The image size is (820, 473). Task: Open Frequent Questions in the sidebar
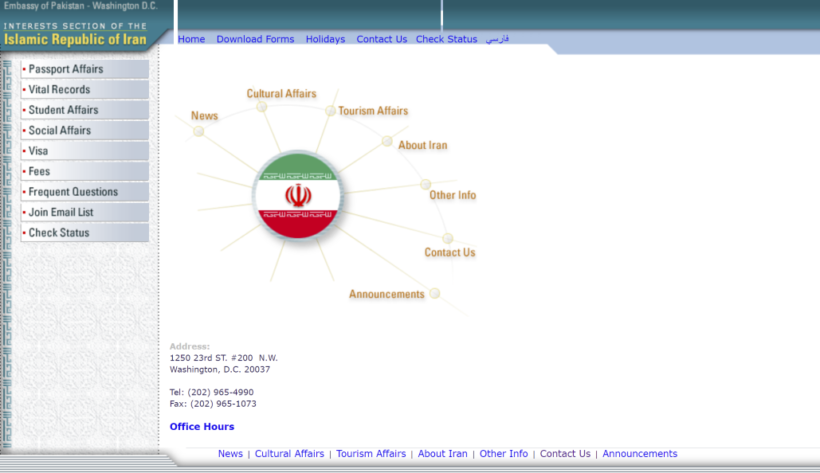click(x=85, y=192)
